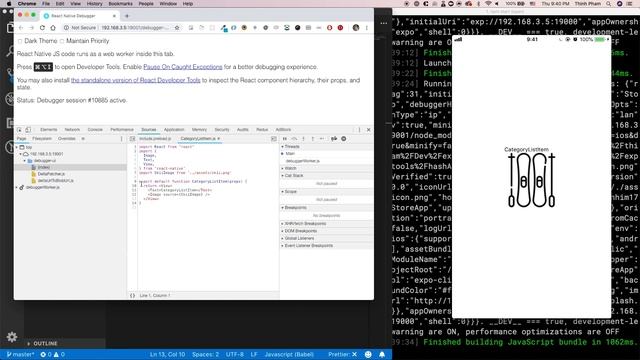Viewport: 640px width, 360px height.
Task: Click the Chrome home icon
Action: 53,28
